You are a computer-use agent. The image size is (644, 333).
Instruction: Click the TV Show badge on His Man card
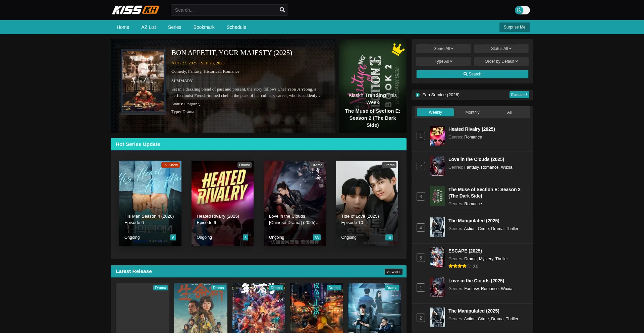[170, 165]
